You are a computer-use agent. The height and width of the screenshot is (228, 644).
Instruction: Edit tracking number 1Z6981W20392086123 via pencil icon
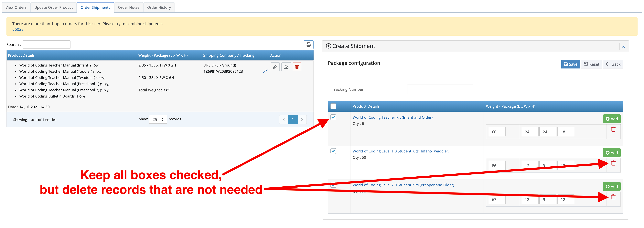click(265, 71)
